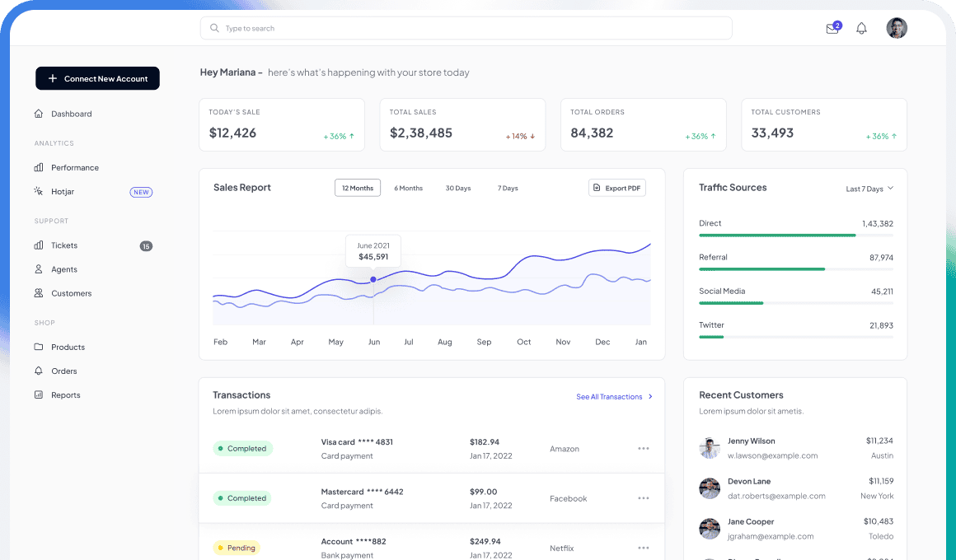Image resolution: width=956 pixels, height=560 pixels.
Task: Open options menu for Amazon transaction
Action: tap(644, 449)
